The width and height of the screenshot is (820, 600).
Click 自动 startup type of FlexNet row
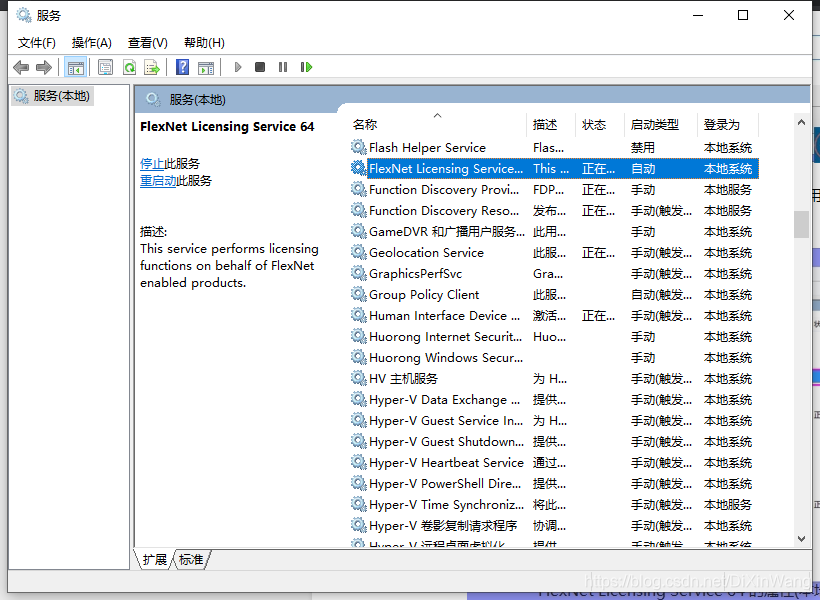643,168
